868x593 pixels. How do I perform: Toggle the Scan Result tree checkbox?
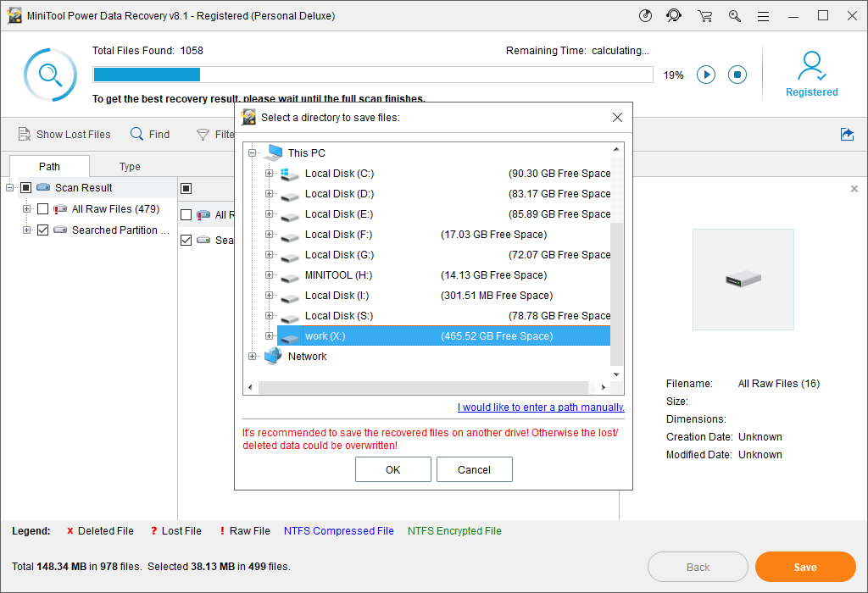[x=25, y=188]
